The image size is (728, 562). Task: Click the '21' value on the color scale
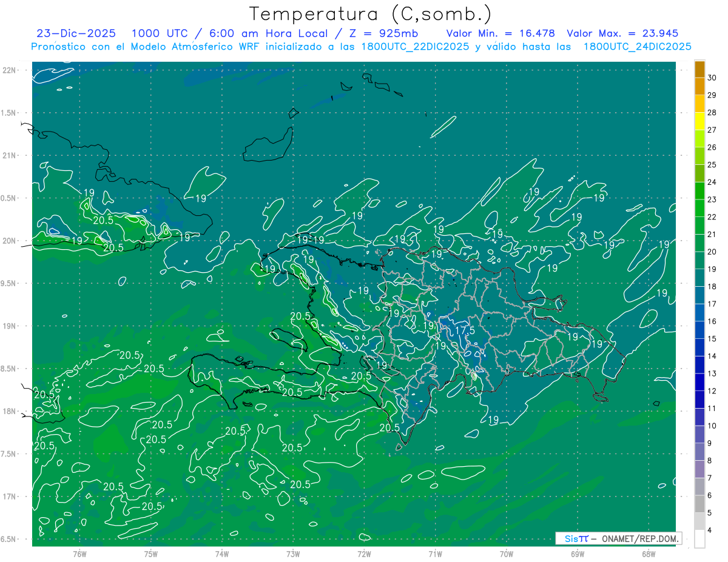coord(712,234)
